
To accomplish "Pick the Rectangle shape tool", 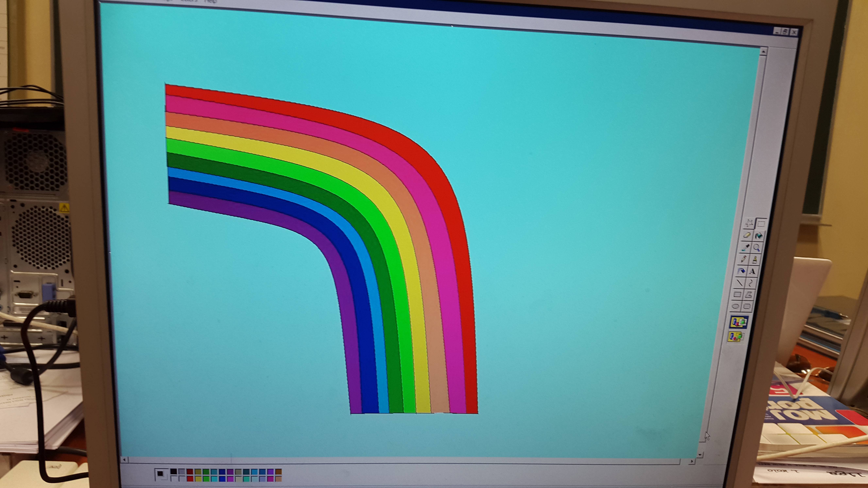I will [x=737, y=294].
